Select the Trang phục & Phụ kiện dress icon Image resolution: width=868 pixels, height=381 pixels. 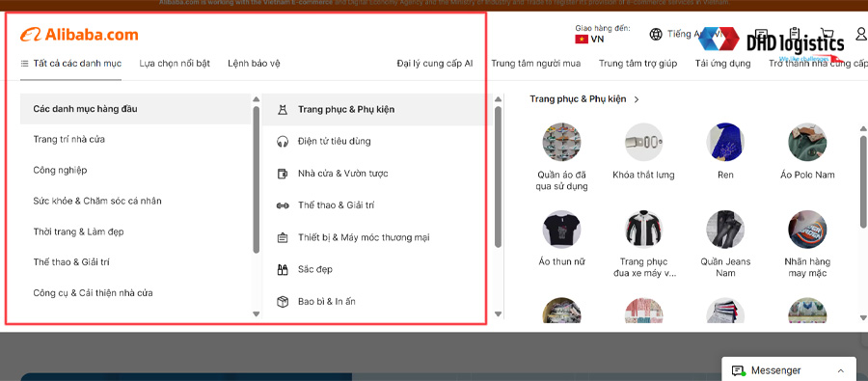(283, 110)
